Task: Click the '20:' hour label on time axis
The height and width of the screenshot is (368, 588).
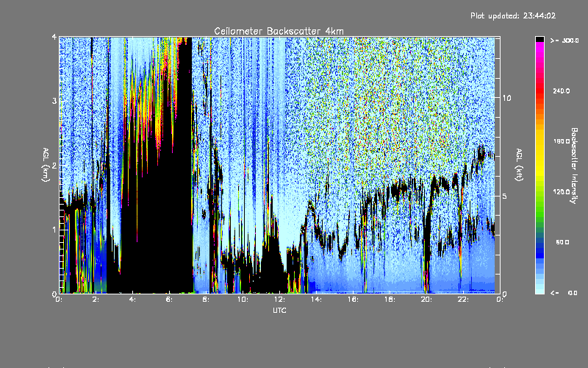Action: [x=426, y=300]
